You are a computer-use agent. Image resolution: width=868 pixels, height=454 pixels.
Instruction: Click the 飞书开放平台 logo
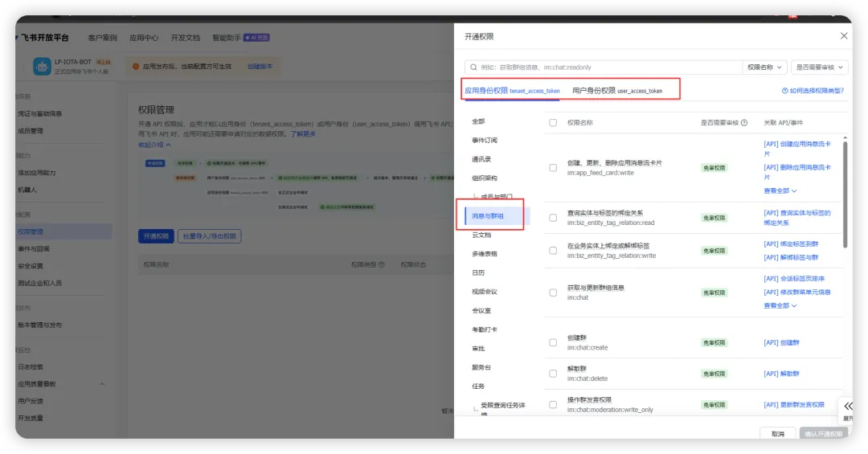[43, 38]
